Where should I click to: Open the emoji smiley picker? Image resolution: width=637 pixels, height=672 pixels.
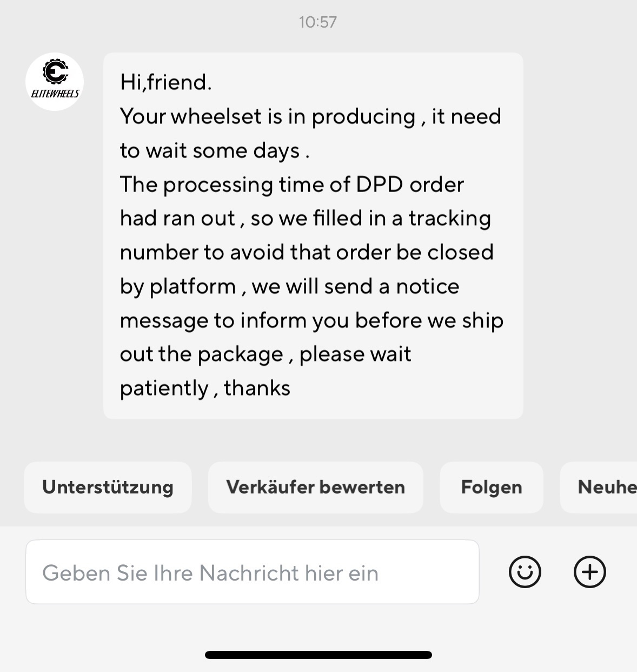tap(525, 572)
